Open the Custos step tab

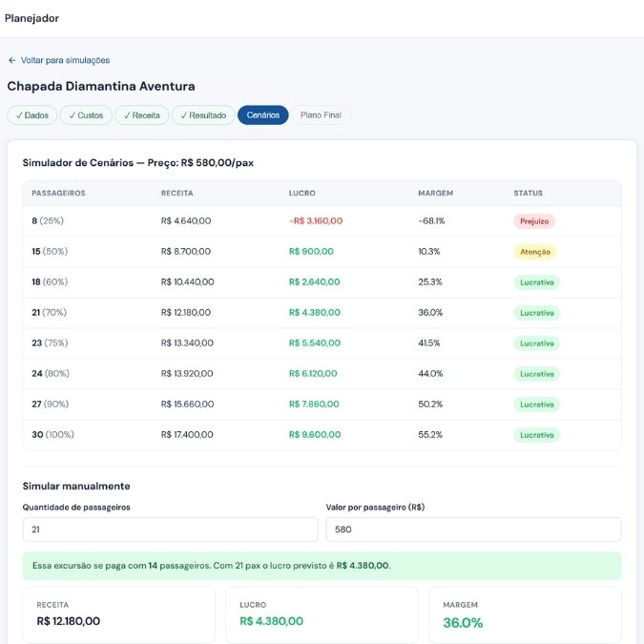click(86, 115)
